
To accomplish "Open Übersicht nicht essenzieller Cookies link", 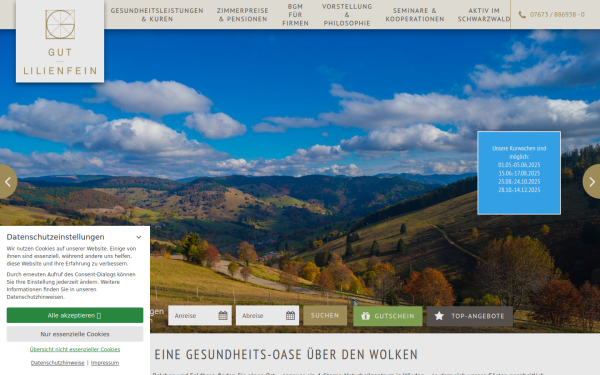I will [75, 349].
